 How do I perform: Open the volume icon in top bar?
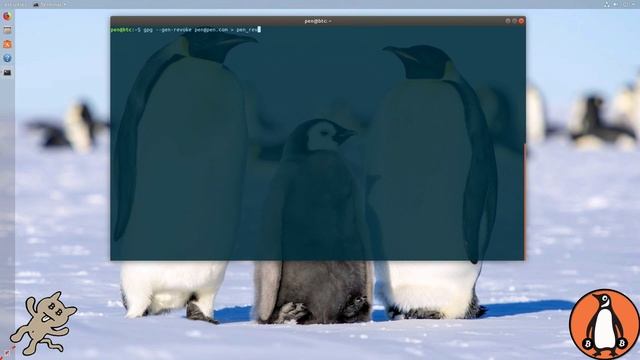(x=616, y=4)
